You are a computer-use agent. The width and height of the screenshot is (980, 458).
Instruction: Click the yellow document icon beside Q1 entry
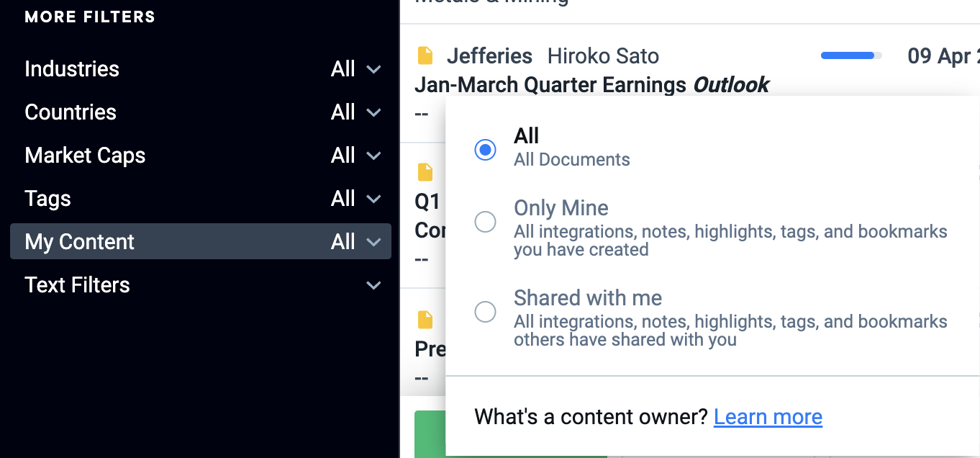coord(426,173)
